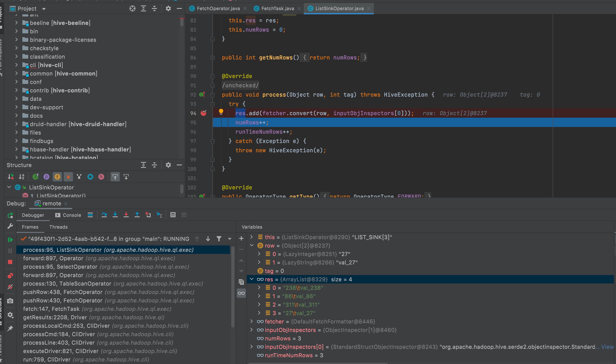616x364 pixels.
Task: Select the Frames tab
Action: coord(30,227)
